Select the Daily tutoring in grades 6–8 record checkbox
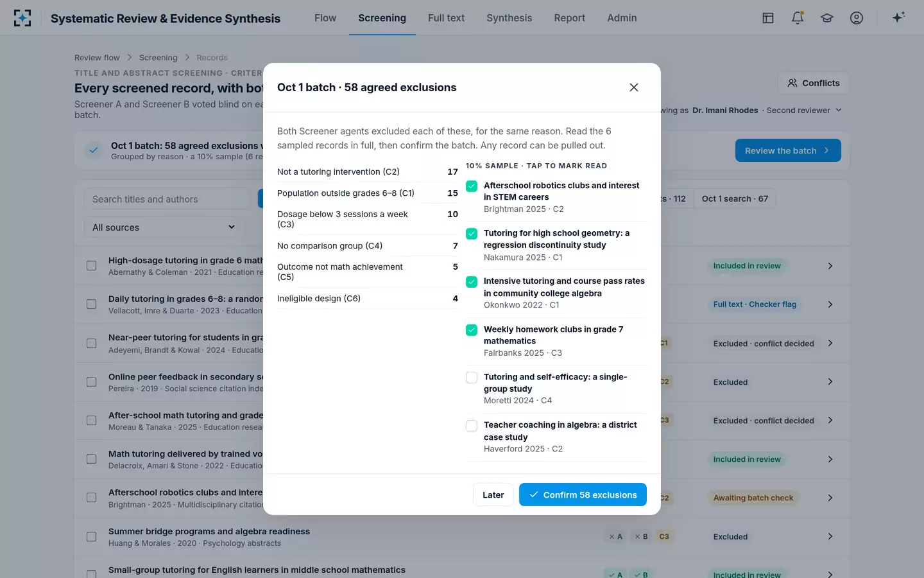This screenshot has width=924, height=578. tap(92, 304)
